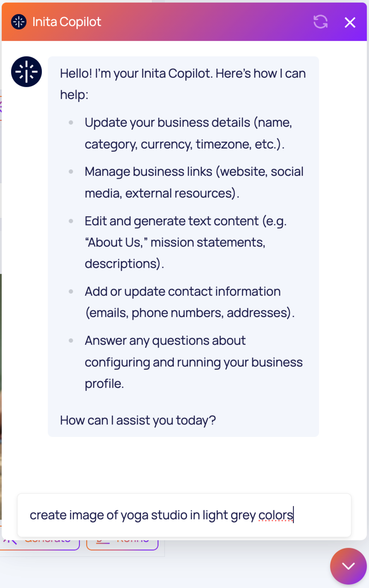Click the Copilot avatar beside the greeting
The image size is (369, 588).
26,72
